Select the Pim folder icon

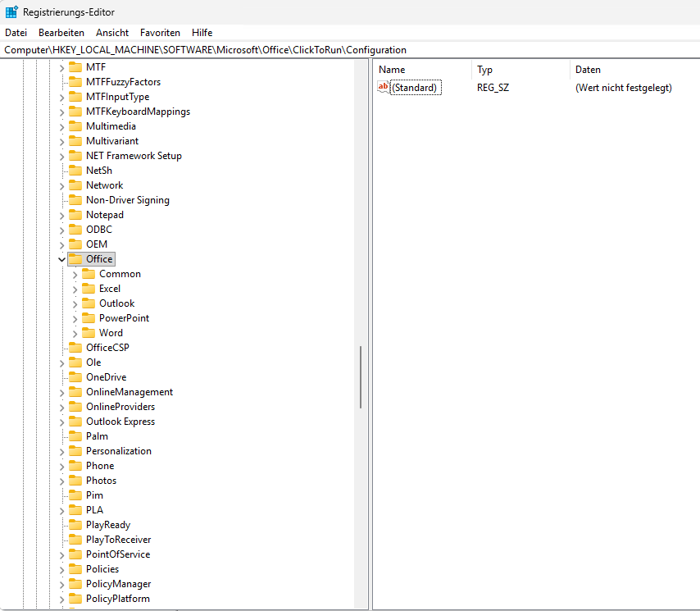click(x=75, y=495)
